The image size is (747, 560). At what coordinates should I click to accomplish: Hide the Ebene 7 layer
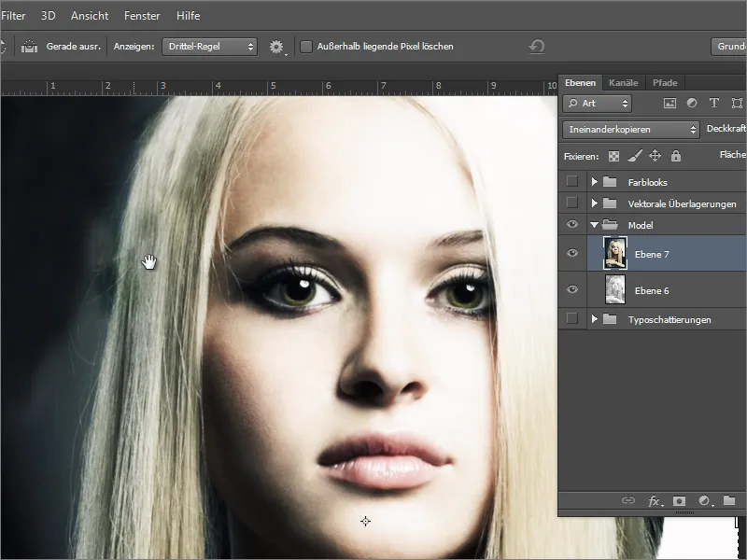572,253
